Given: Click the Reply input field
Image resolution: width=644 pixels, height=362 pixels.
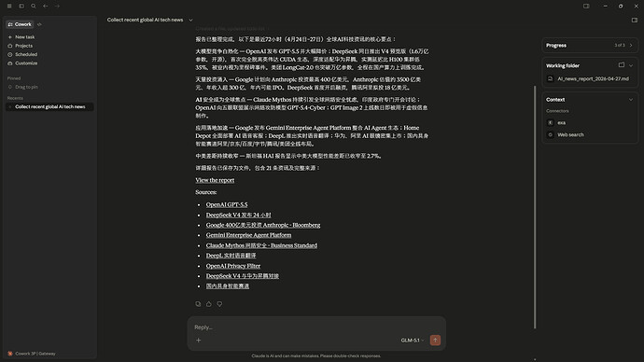Looking at the screenshot, I should pos(316,327).
